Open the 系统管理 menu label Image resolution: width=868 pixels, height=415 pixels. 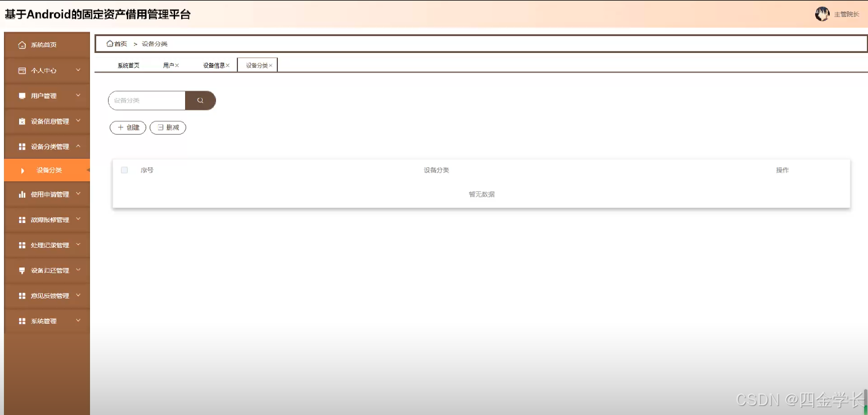44,321
